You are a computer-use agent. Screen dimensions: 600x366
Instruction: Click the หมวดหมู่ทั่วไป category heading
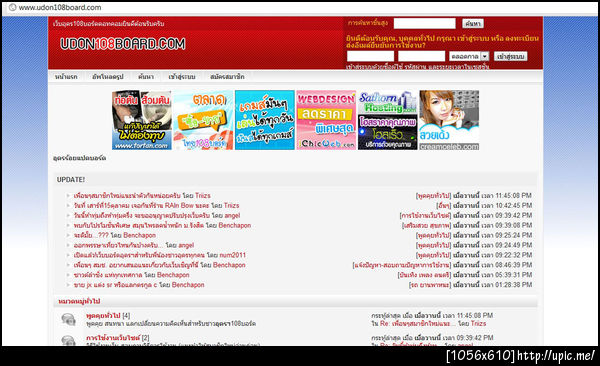tap(79, 302)
